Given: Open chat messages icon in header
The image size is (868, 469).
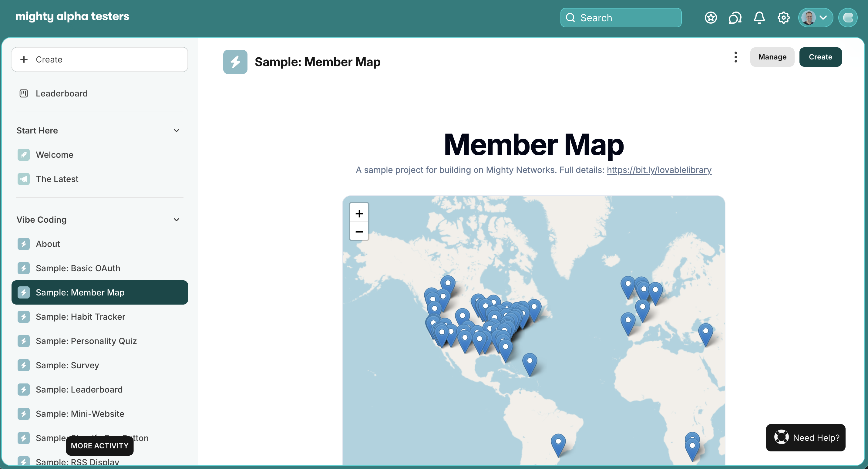Looking at the screenshot, I should point(735,18).
